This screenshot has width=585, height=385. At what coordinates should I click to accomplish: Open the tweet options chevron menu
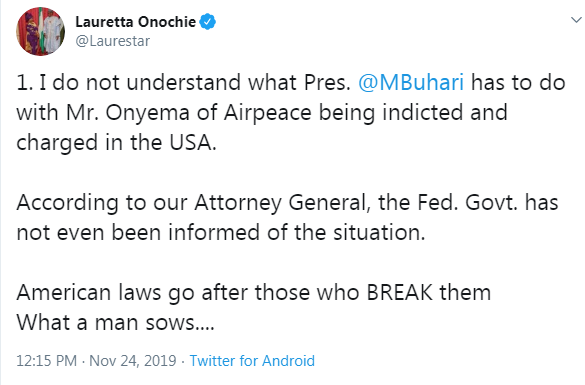coord(576,20)
